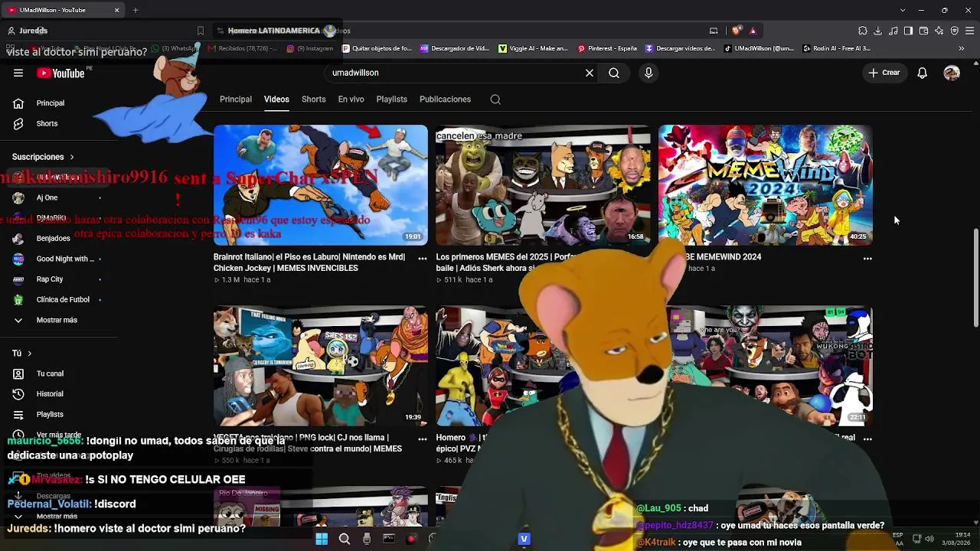
Task: Open the Brave Shields icon
Action: [737, 31]
